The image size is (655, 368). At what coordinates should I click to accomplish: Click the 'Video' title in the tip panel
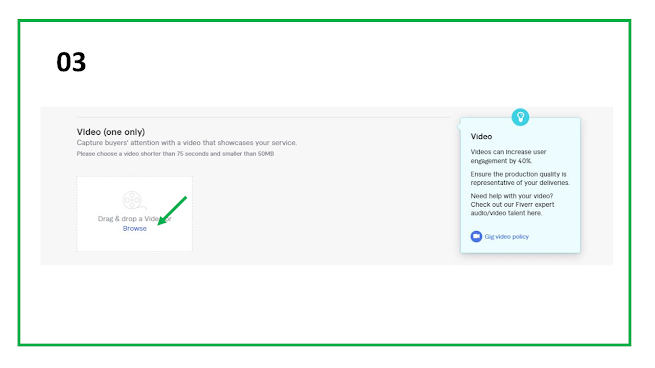pos(481,137)
